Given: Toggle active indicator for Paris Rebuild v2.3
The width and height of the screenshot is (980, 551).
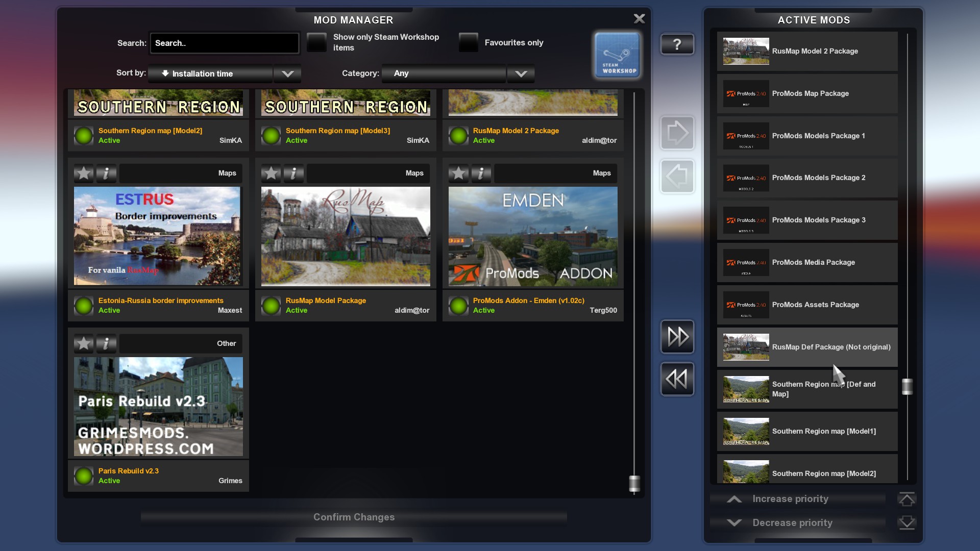Looking at the screenshot, I should click(84, 476).
